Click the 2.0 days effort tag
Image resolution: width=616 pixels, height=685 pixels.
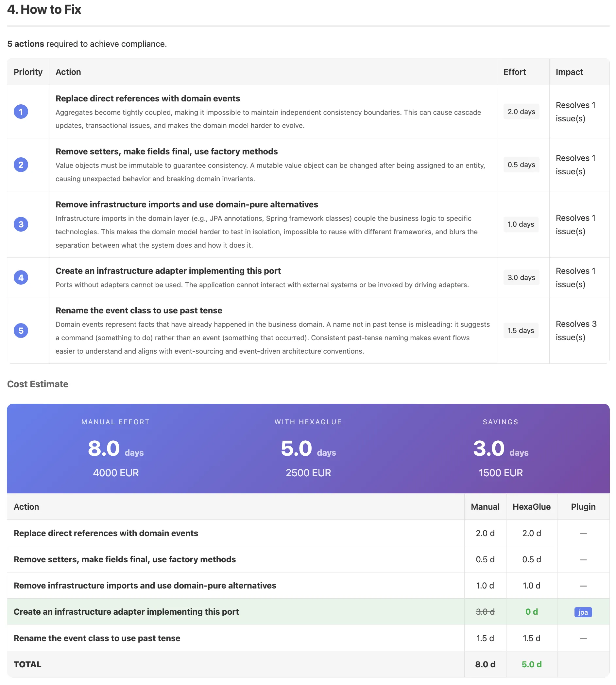coord(521,112)
